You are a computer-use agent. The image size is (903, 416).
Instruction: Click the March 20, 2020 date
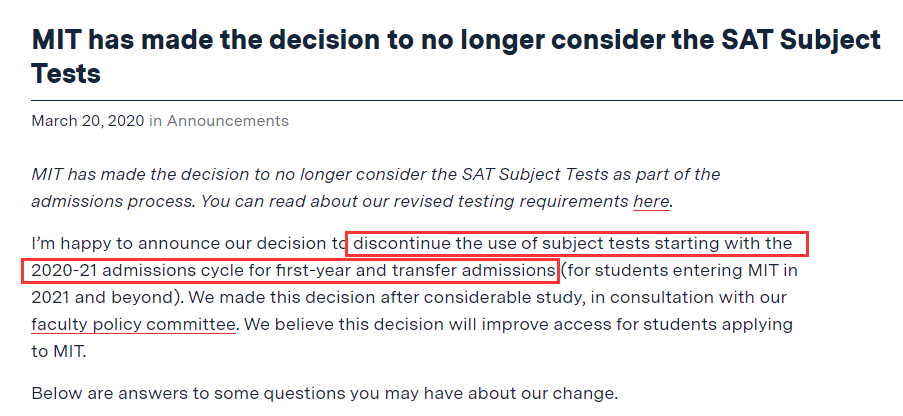87,121
